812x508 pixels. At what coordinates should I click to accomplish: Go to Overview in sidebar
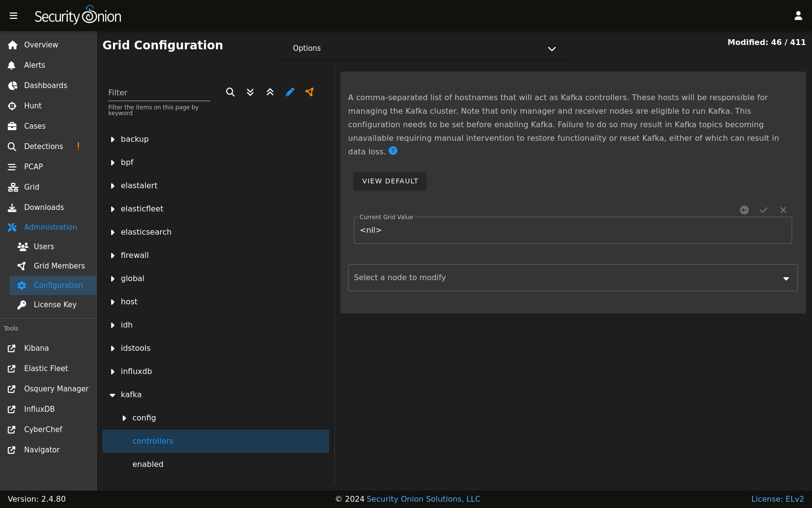click(48, 45)
